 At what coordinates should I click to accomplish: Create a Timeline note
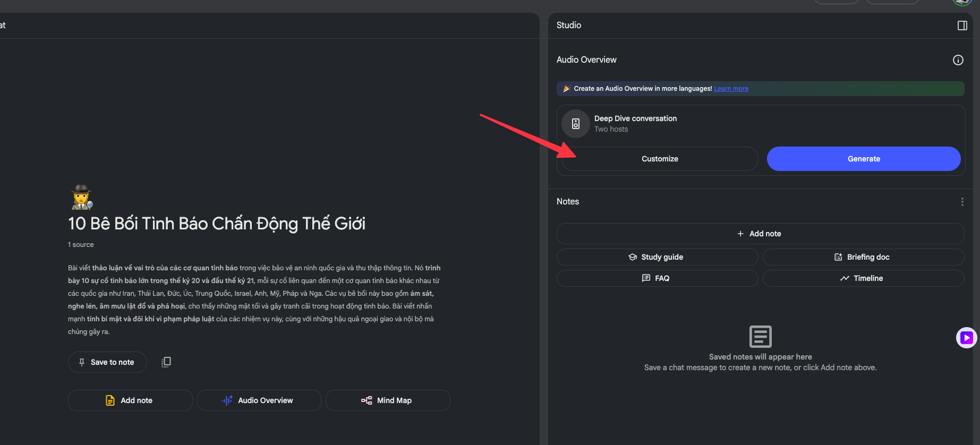click(863, 278)
